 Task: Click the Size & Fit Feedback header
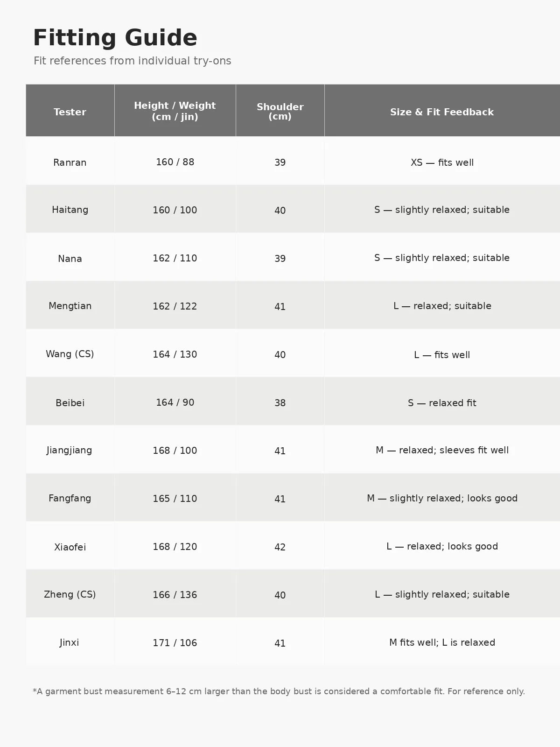coord(442,112)
